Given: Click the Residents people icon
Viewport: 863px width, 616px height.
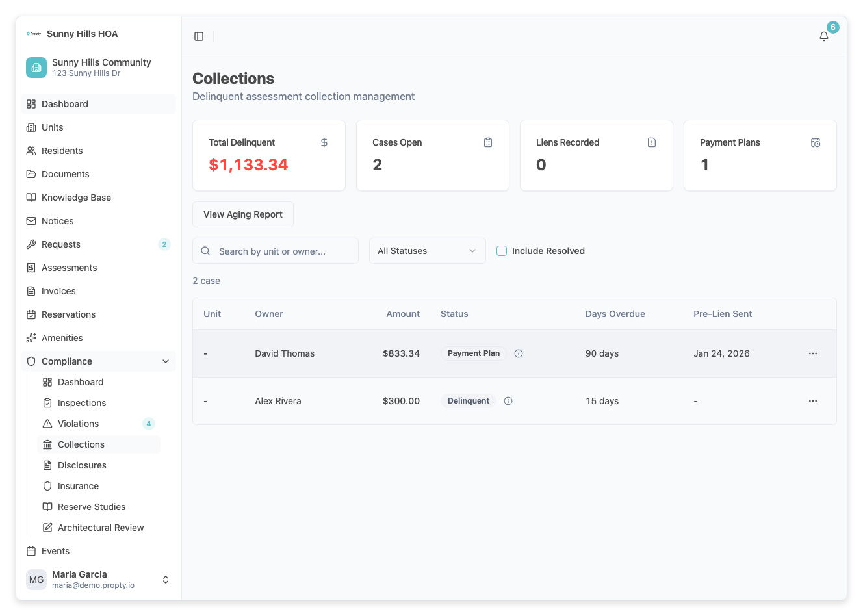Looking at the screenshot, I should (x=31, y=151).
